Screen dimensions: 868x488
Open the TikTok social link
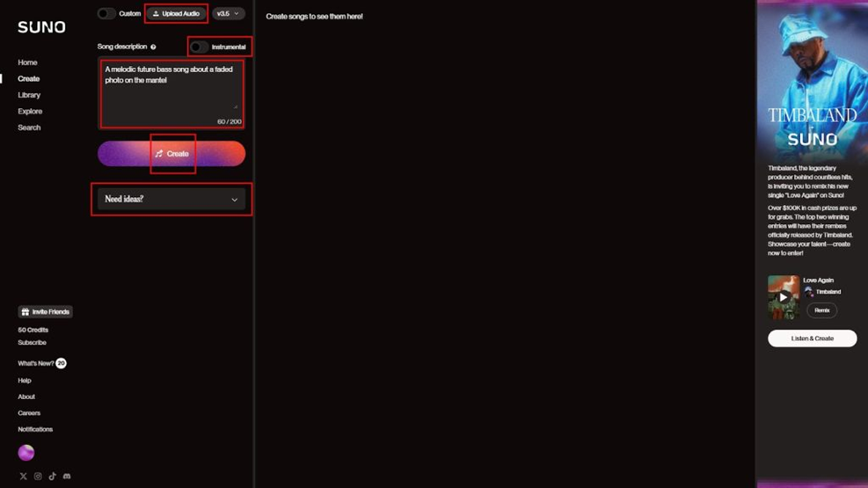coord(52,477)
